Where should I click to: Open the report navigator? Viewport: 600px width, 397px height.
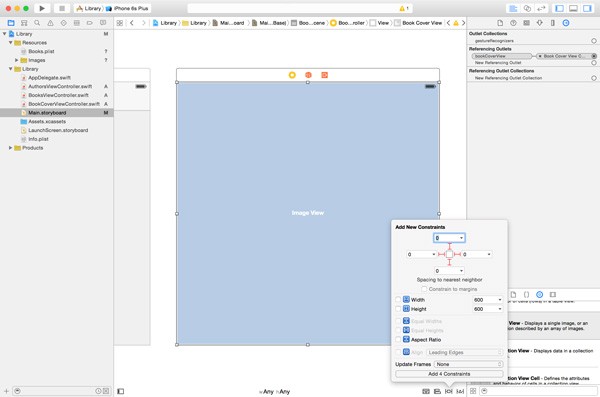tap(103, 23)
